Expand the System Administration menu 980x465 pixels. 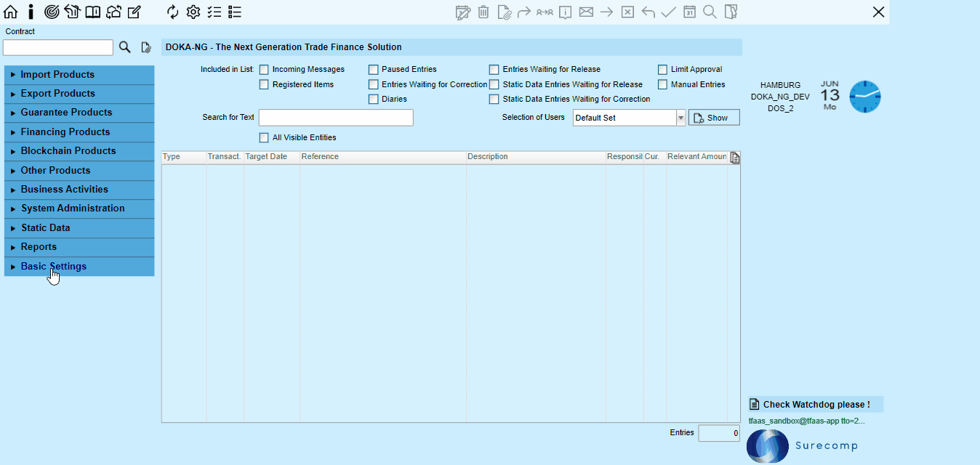(79, 209)
